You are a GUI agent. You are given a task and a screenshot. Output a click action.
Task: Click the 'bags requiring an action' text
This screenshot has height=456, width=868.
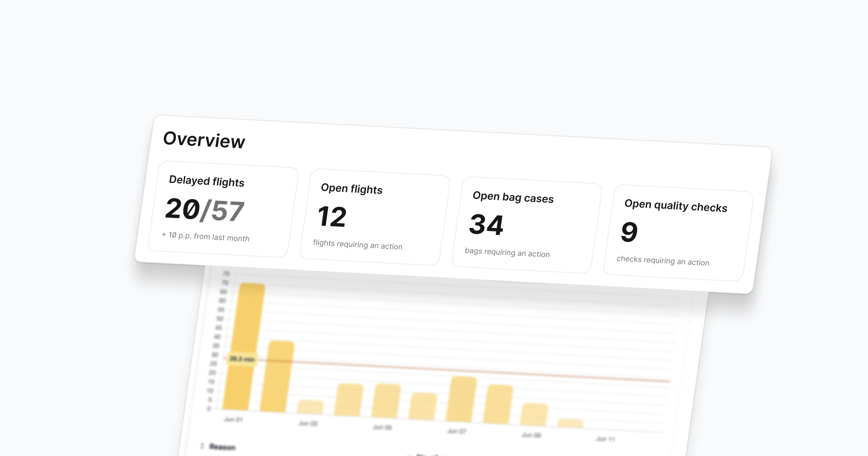click(x=507, y=253)
